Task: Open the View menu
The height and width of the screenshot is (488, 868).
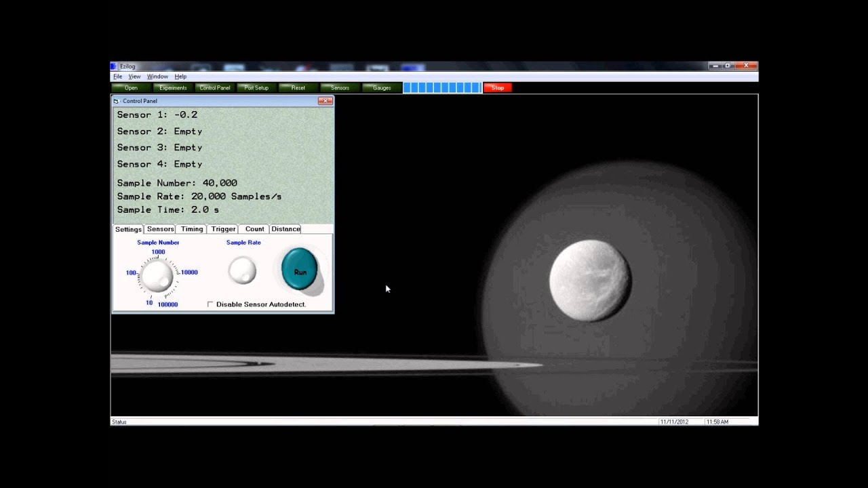Action: point(134,77)
